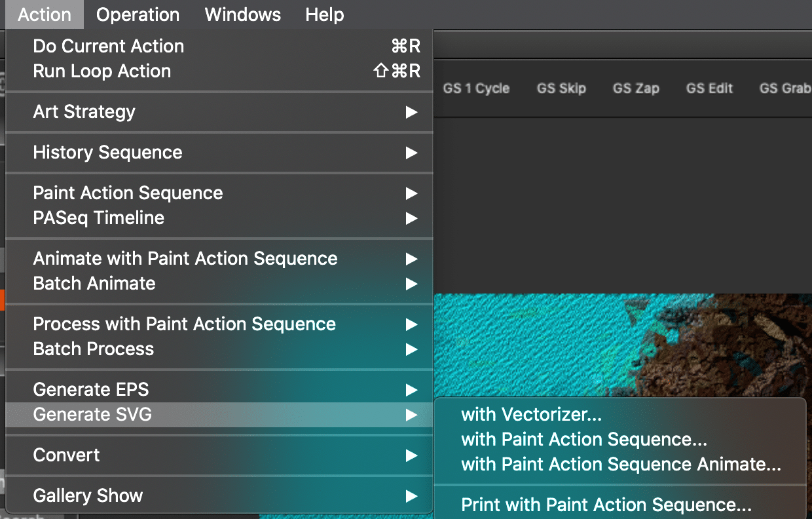Expand the Art Strategy submenu
The width and height of the screenshot is (812, 519).
pos(219,112)
